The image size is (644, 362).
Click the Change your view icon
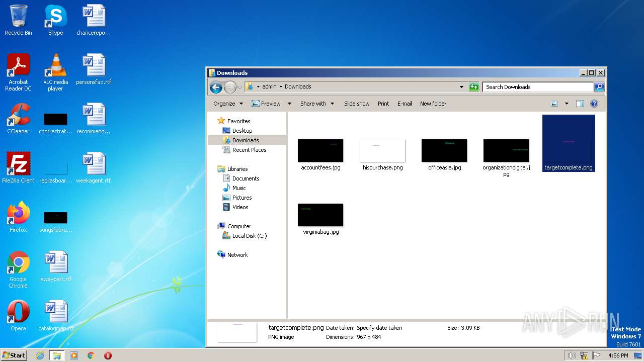554,104
